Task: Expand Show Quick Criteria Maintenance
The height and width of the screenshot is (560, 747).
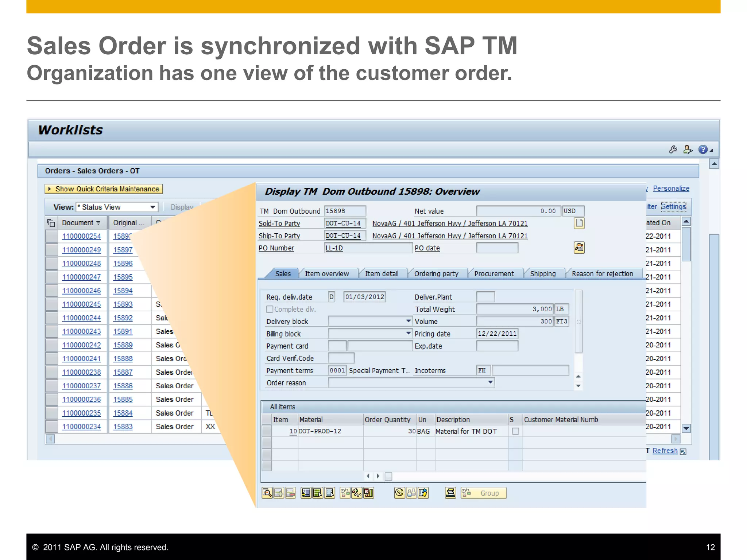Action: pos(104,189)
